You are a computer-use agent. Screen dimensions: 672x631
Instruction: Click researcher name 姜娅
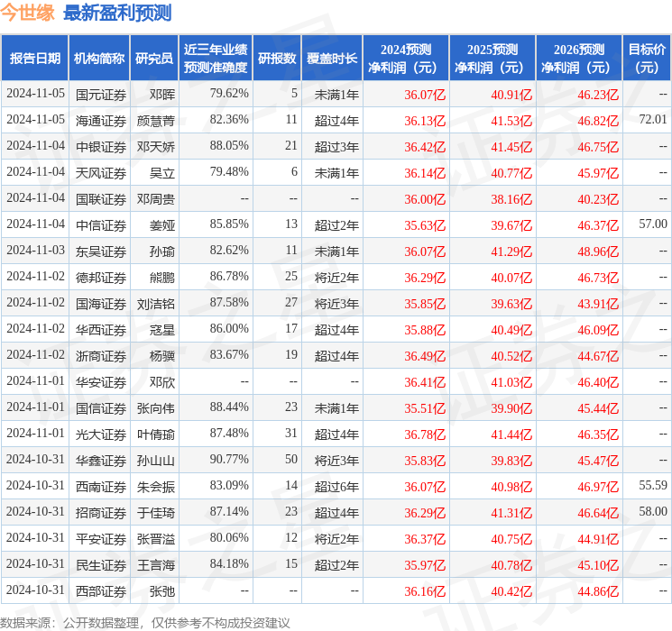tap(162, 224)
